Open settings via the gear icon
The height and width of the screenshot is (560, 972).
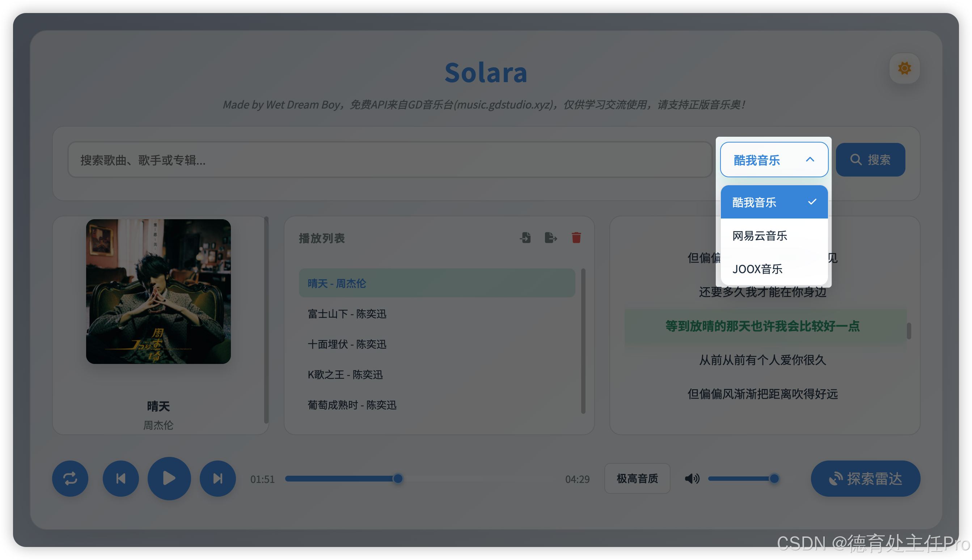pyautogui.click(x=904, y=68)
